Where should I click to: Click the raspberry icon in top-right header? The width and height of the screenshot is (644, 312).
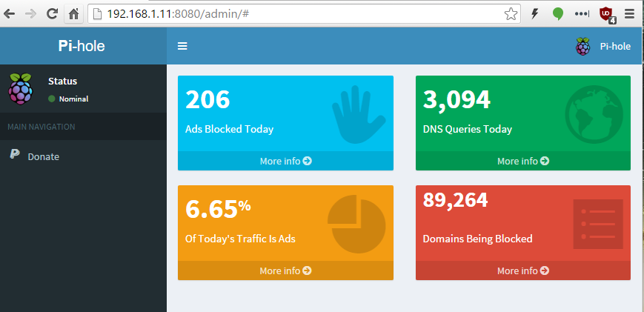point(582,47)
